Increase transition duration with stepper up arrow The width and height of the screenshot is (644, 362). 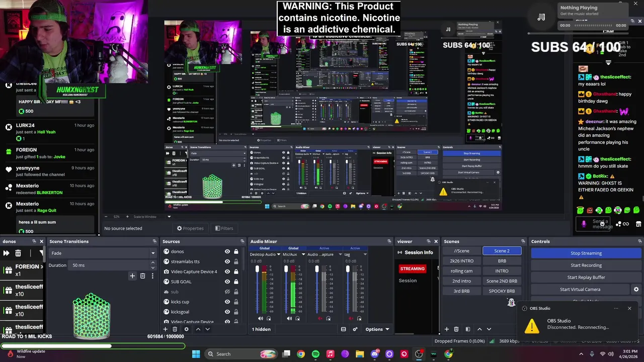[x=152, y=263]
